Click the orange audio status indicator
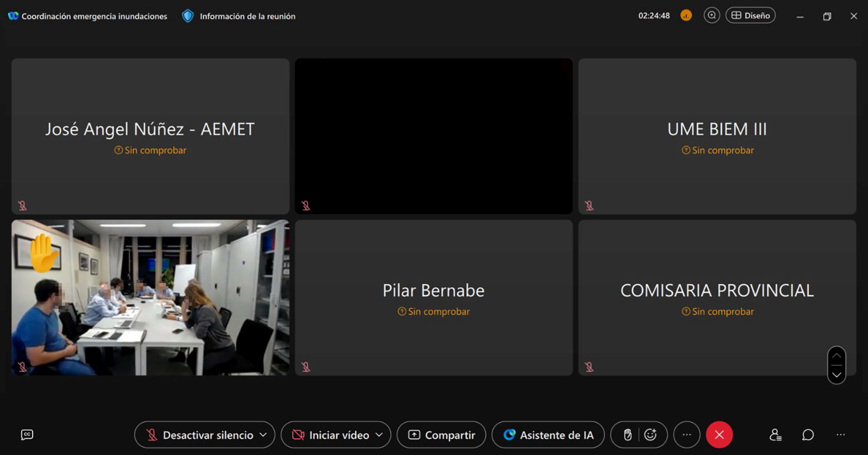Viewport: 868px width, 455px height. pos(686,16)
